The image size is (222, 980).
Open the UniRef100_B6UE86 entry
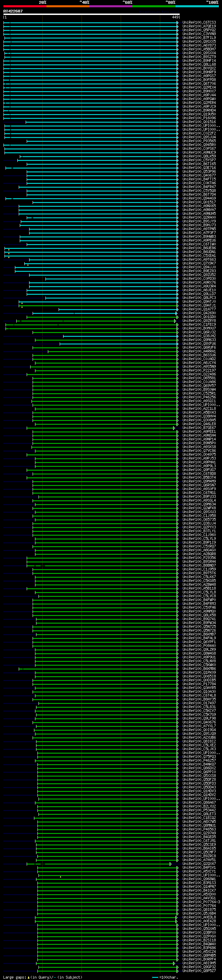199,248
